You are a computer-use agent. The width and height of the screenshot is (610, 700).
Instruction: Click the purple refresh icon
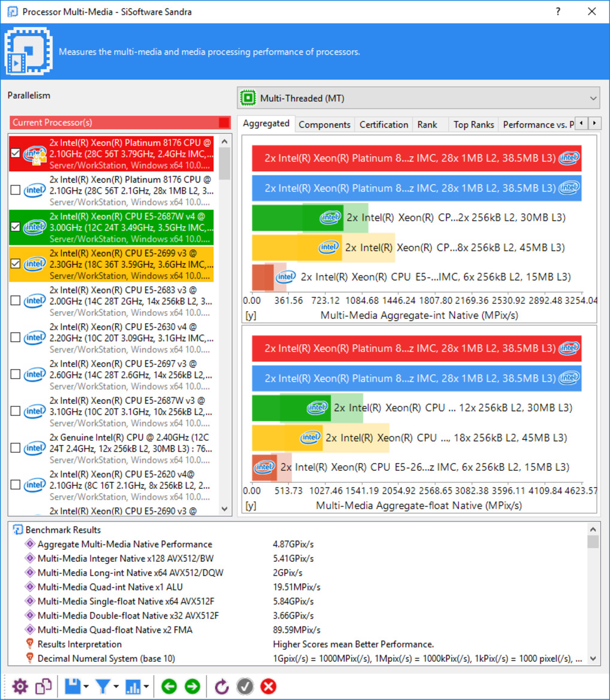(x=221, y=687)
